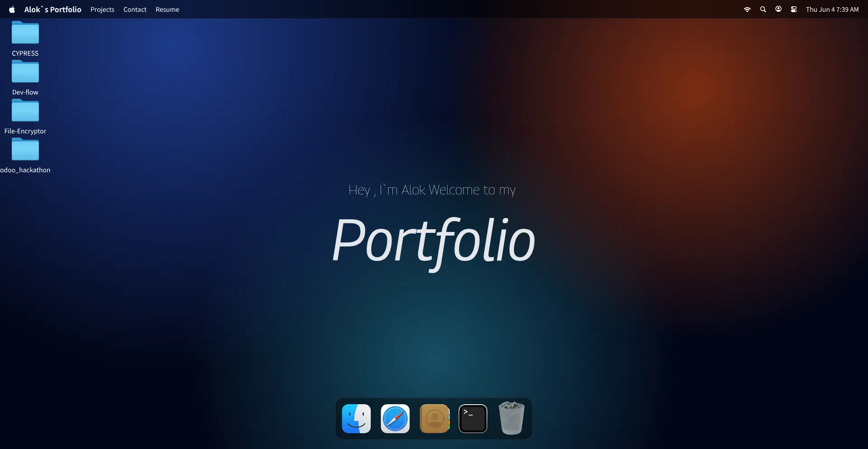Open the Finder icon in the dock
Screen dimensions: 868x449
click(356, 419)
